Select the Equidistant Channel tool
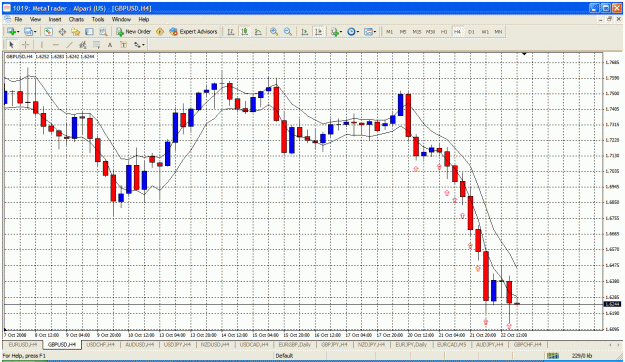Screen dimensions: 625x362 [x=83, y=45]
